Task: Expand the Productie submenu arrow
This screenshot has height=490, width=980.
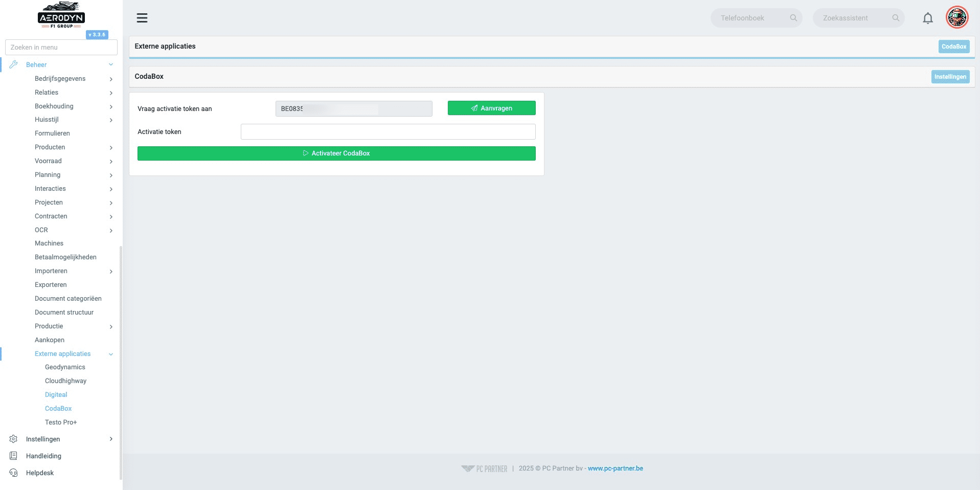Action: coord(111,326)
